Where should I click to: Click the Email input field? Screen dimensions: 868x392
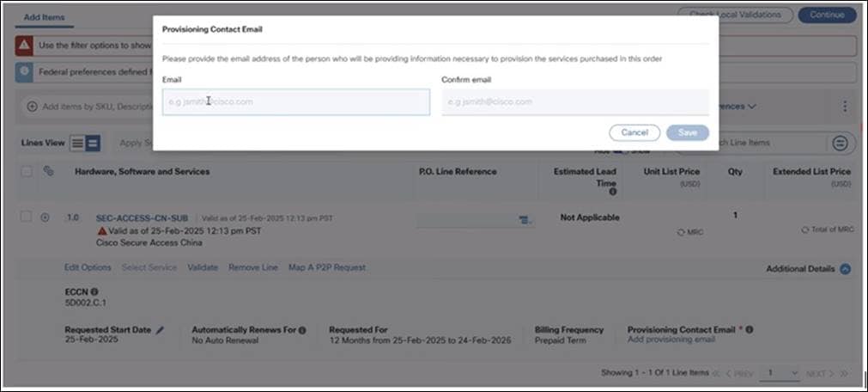tap(295, 102)
